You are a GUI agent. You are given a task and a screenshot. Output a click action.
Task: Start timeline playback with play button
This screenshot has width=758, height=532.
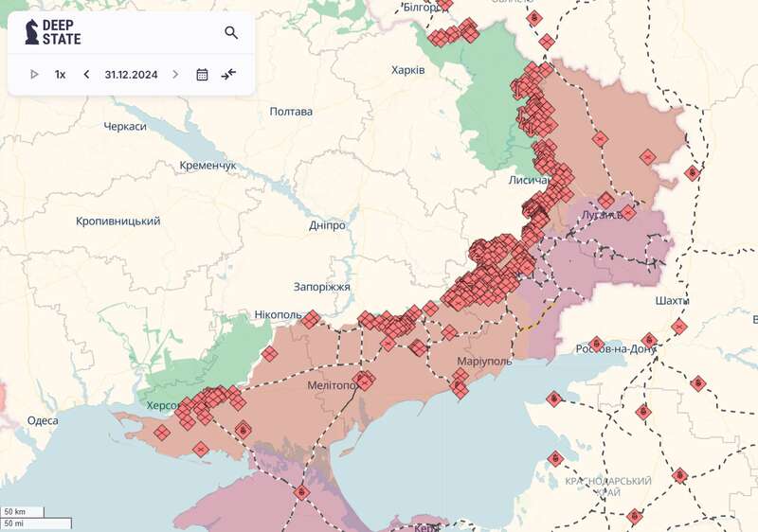pos(34,74)
